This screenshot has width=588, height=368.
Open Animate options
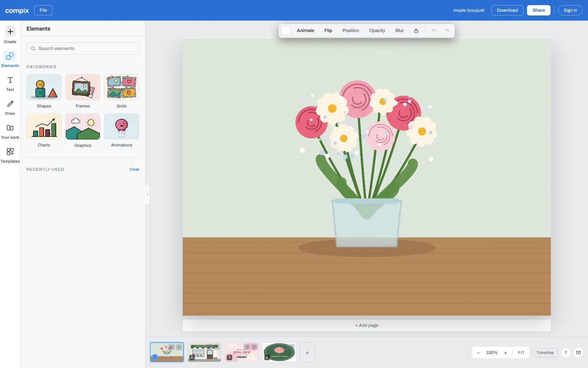coord(305,31)
